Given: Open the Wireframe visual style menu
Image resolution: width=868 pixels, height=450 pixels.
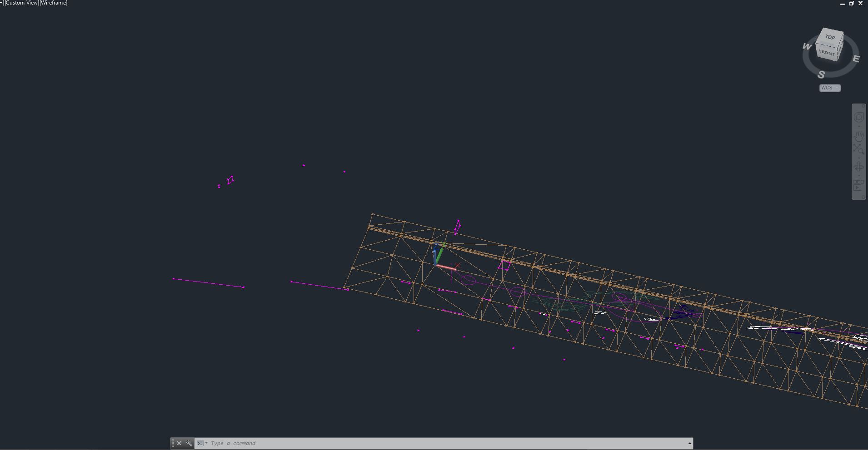Looking at the screenshot, I should point(53,3).
